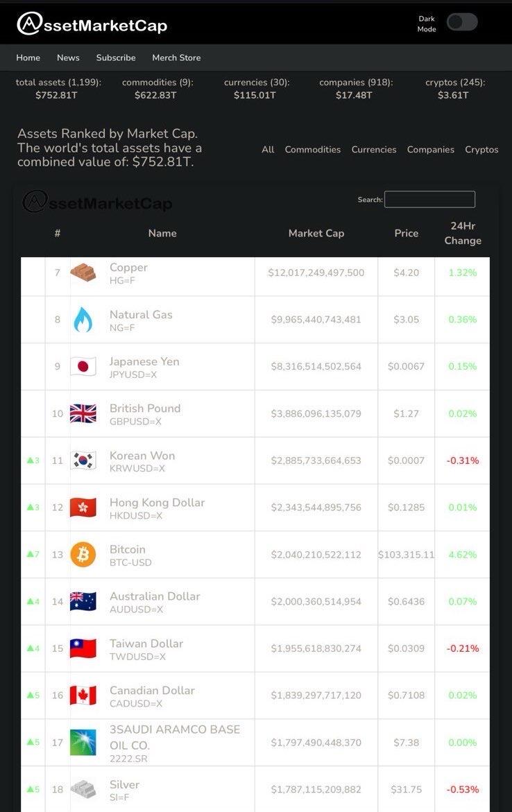
Task: Click into the Search input field
Action: point(429,200)
